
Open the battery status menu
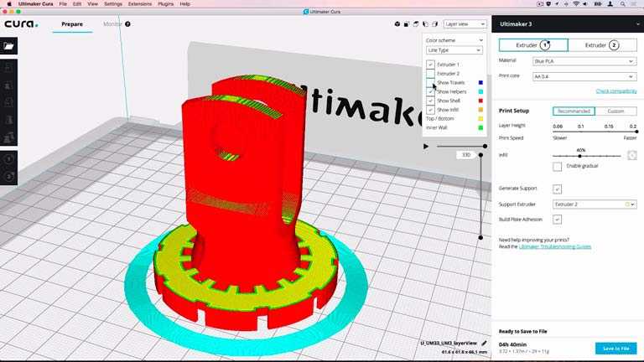coord(598,3)
